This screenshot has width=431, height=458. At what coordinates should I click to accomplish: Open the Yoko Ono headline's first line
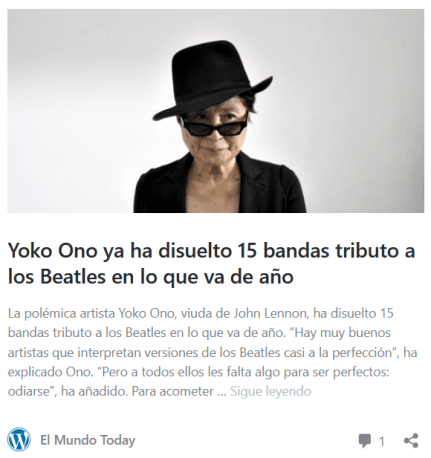click(x=211, y=250)
